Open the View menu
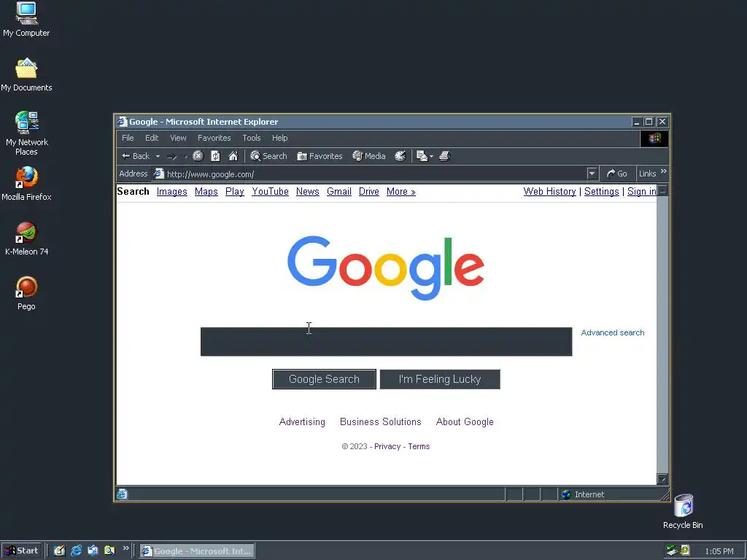The width and height of the screenshot is (747, 560). (178, 138)
